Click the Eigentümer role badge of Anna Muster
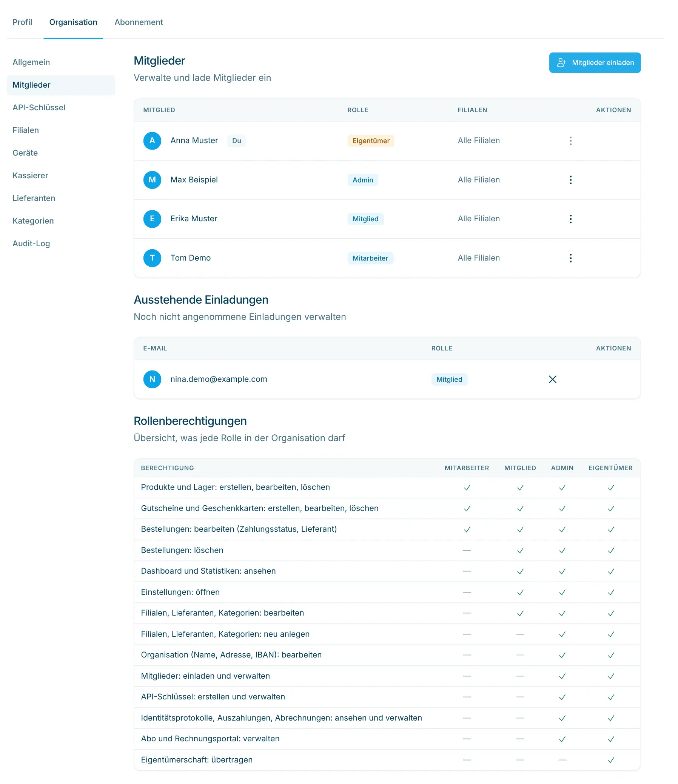The width and height of the screenshot is (678, 784). (x=371, y=141)
